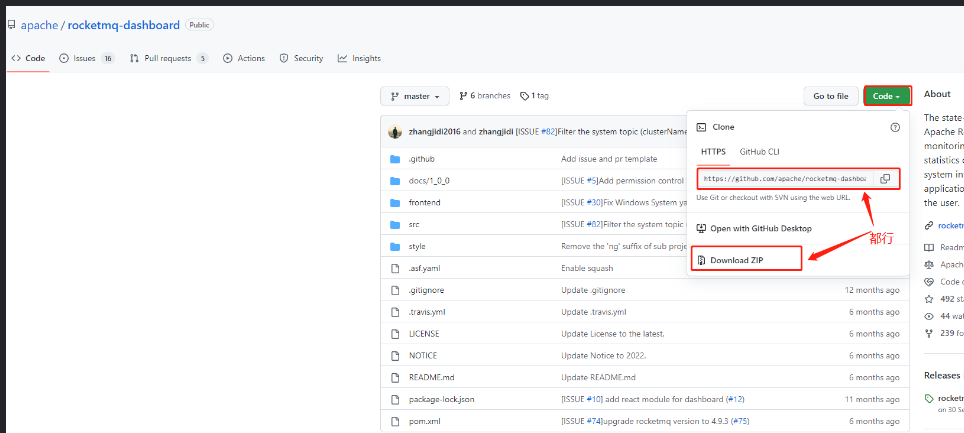The image size is (964, 433).
Task: Click the GitHub Desktop icon
Action: (x=701, y=228)
